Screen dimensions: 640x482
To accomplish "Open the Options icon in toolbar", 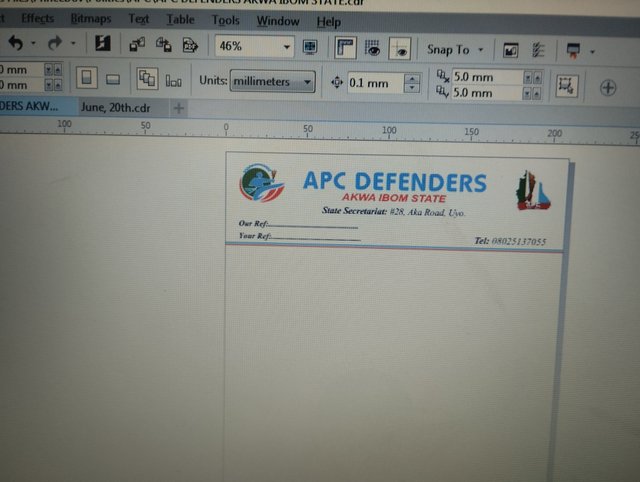I will (x=538, y=51).
